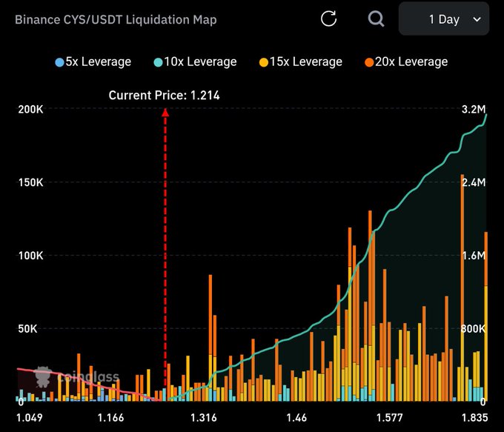Click the Binance CYS/USDT Liquidation Map title
The image size is (504, 432).
[116, 19]
